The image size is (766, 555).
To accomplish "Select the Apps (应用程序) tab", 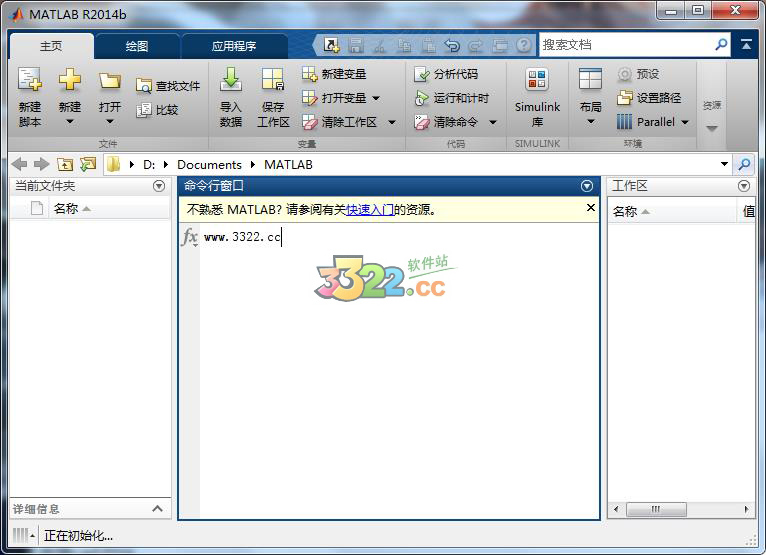I will tap(234, 46).
